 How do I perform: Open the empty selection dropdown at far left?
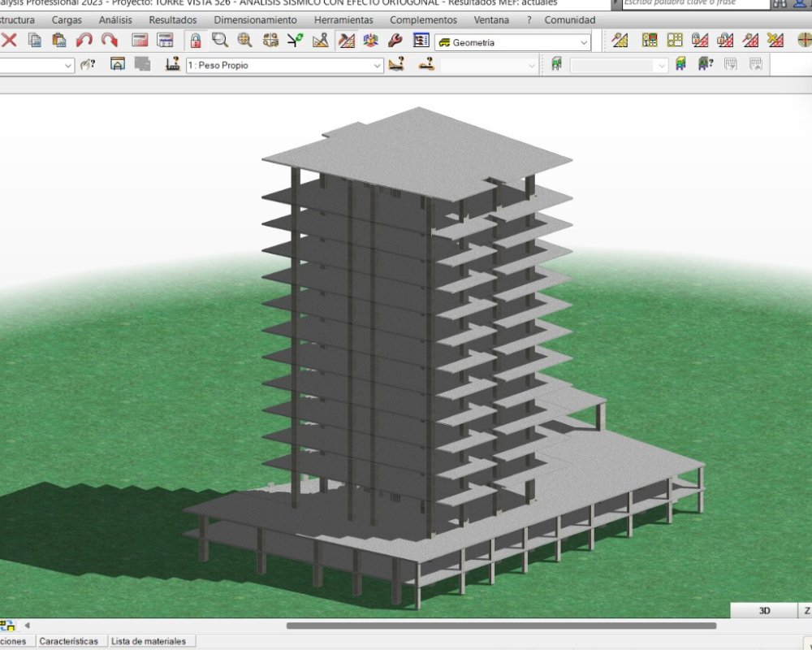coord(37,65)
